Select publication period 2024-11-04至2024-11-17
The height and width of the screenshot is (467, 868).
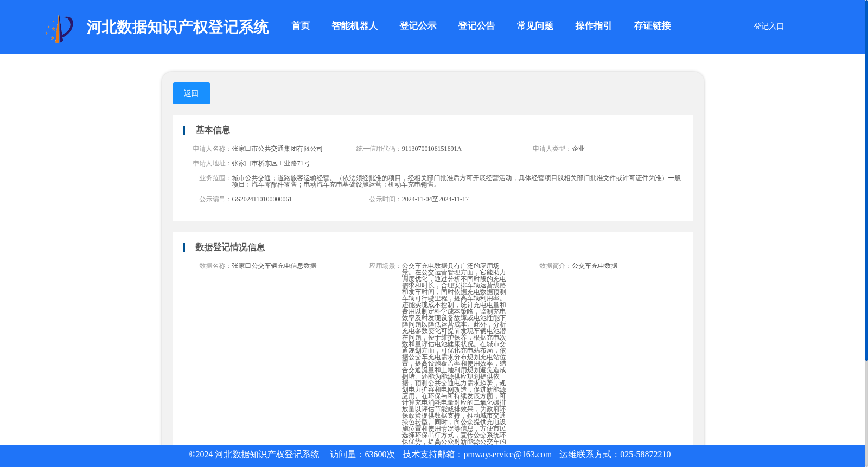coord(435,199)
